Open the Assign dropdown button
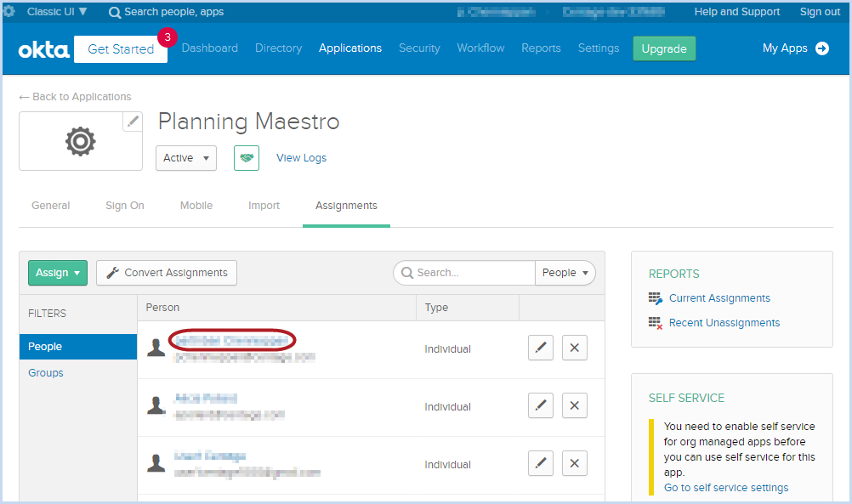852x504 pixels. [58, 273]
